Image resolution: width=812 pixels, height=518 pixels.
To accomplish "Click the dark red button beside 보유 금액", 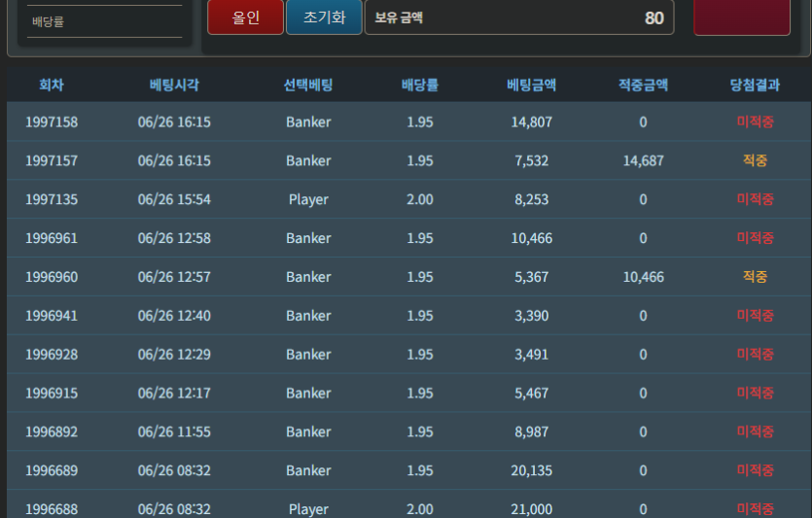I will point(742,17).
